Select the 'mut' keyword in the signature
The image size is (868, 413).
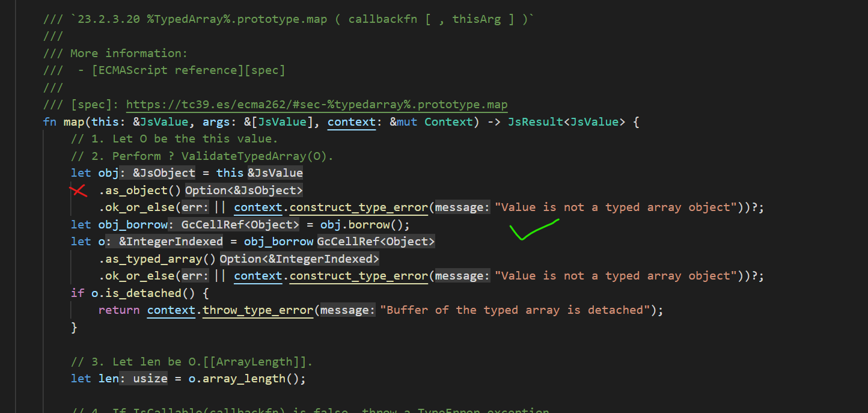[x=407, y=122]
